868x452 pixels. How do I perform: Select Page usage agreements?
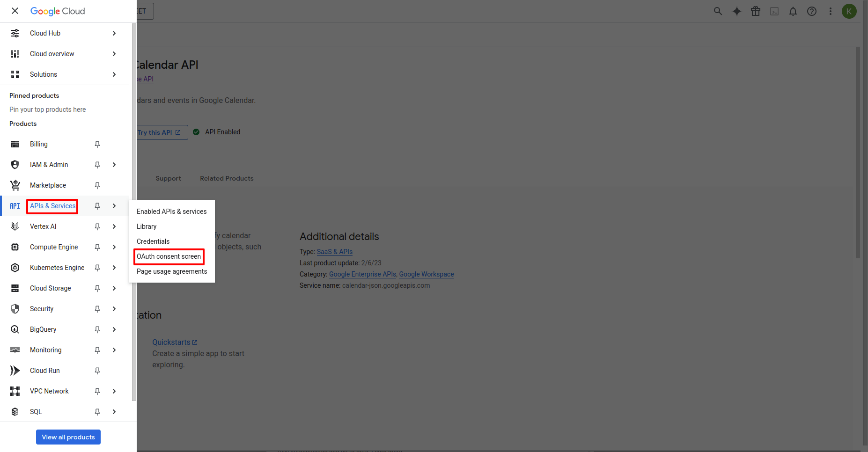172,271
